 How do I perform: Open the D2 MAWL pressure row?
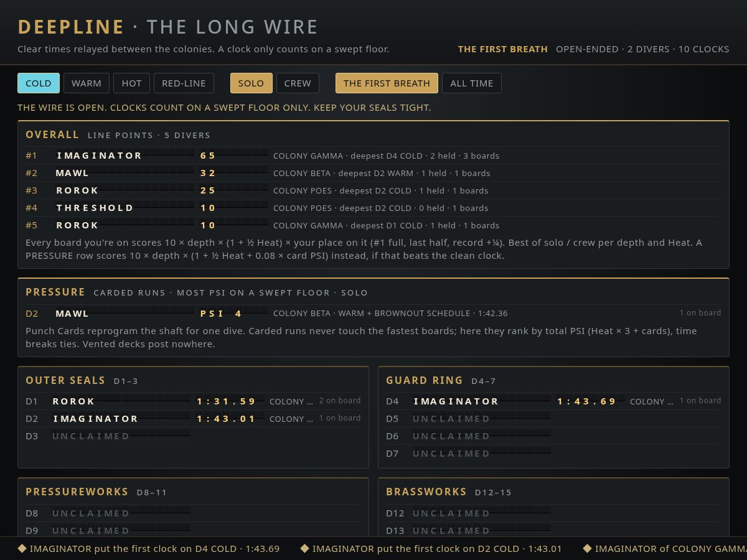[374, 313]
